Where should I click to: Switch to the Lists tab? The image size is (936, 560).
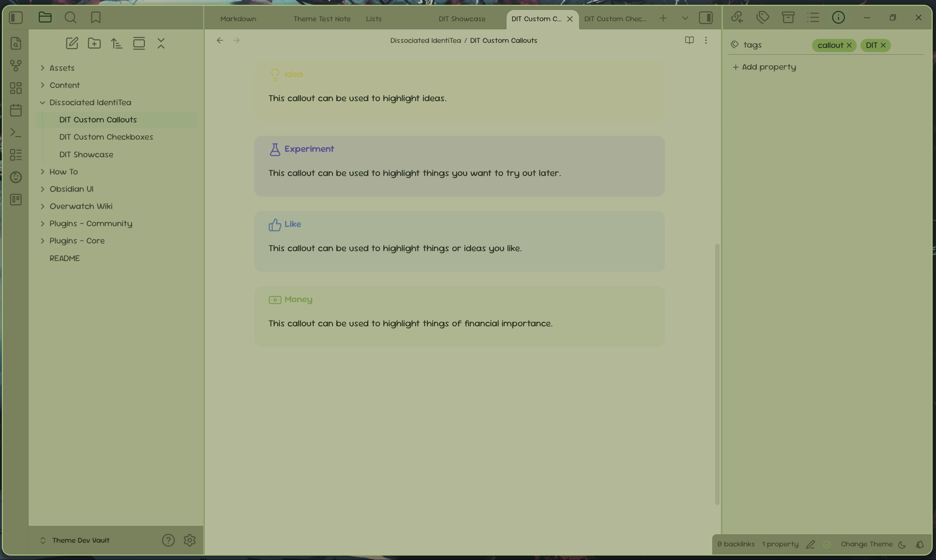374,19
